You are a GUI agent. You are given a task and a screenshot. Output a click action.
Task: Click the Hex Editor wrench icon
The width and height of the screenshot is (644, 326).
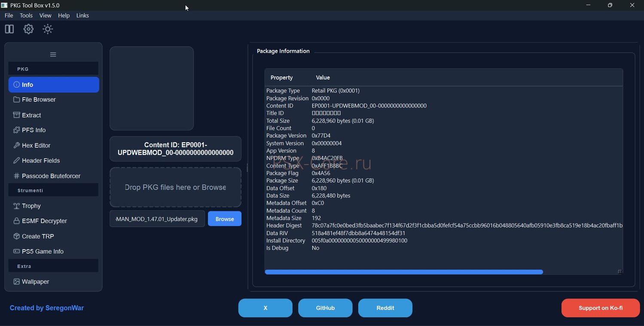[16, 145]
